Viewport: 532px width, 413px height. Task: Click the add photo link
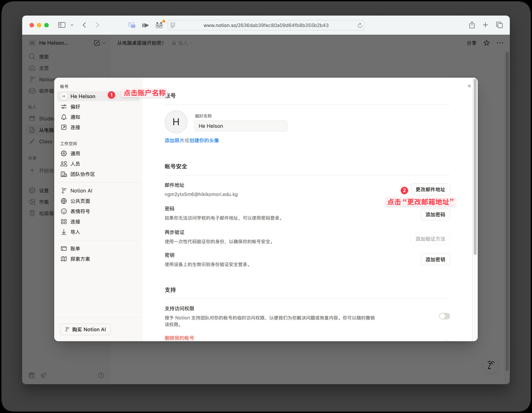(174, 140)
